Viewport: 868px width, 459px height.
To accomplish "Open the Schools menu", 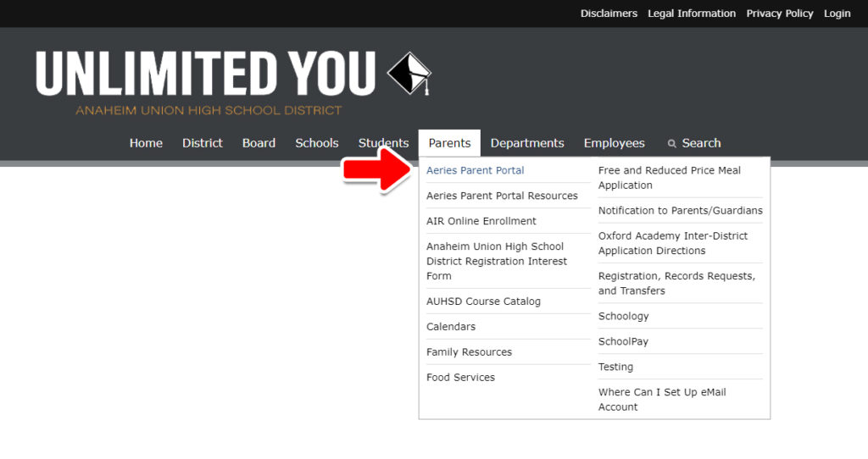I will (x=317, y=143).
